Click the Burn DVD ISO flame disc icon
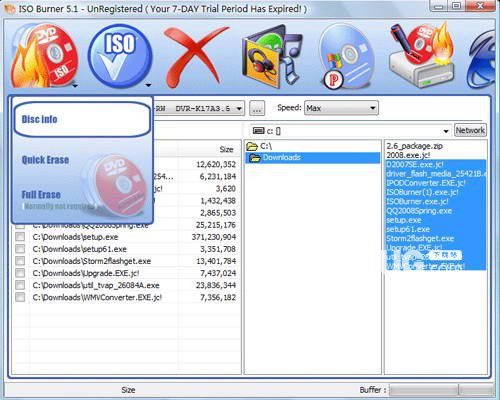500x400 pixels. (44, 56)
